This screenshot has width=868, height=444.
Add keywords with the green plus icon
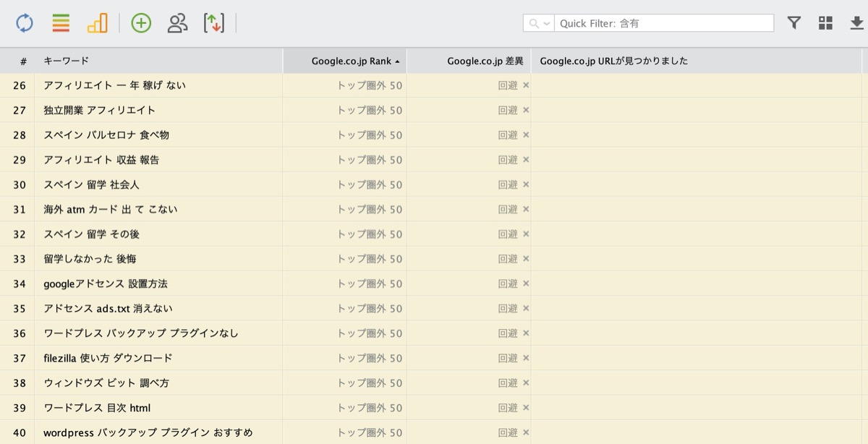(x=141, y=23)
